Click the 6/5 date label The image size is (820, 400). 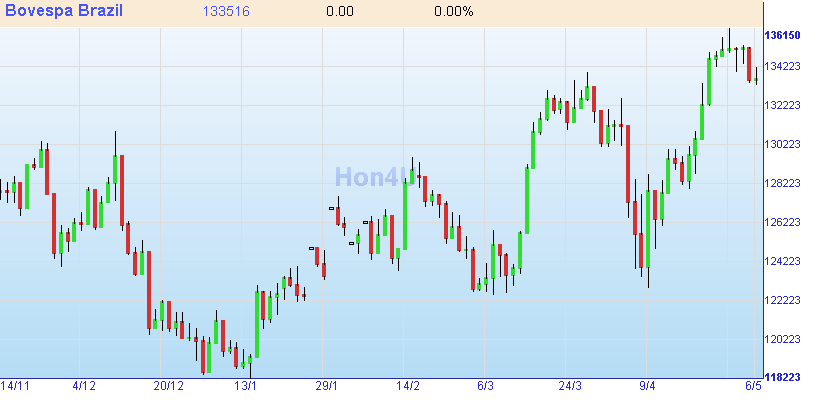tap(754, 386)
